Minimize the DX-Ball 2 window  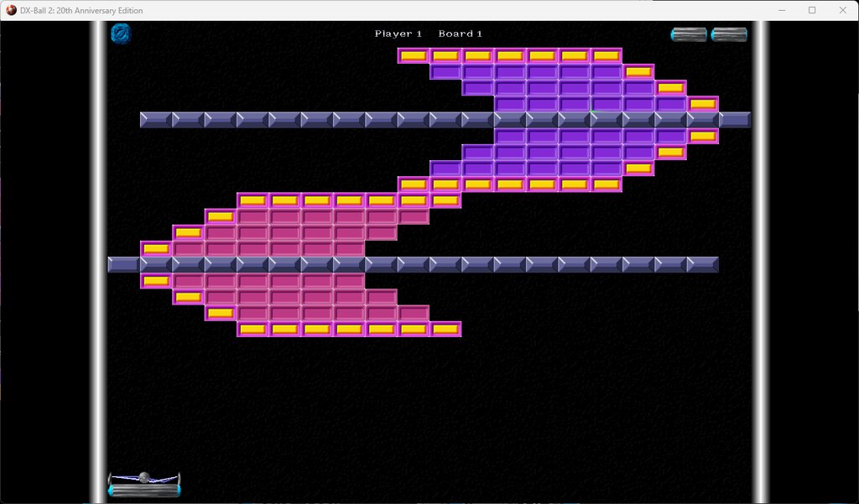(782, 10)
